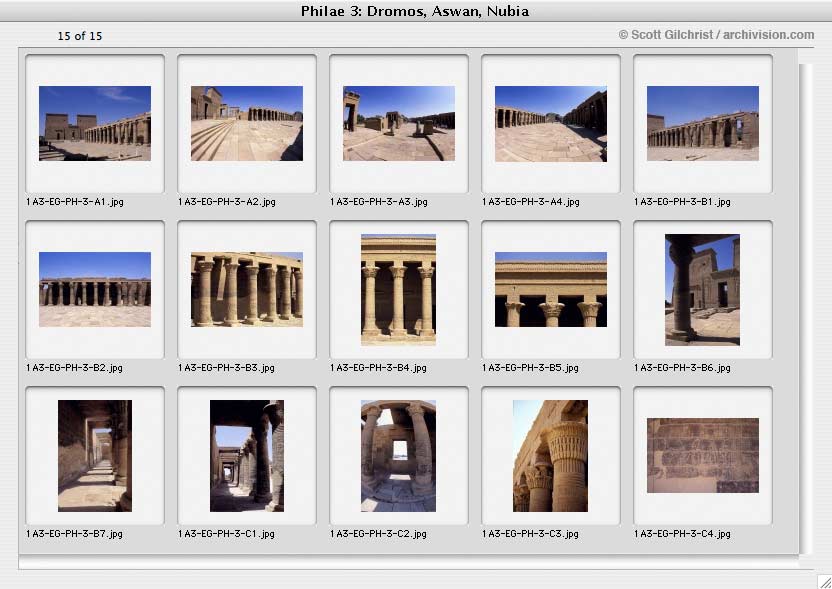Click the filename label 1A3-EG-PH-3-C4.jpg

pyautogui.click(x=682, y=534)
